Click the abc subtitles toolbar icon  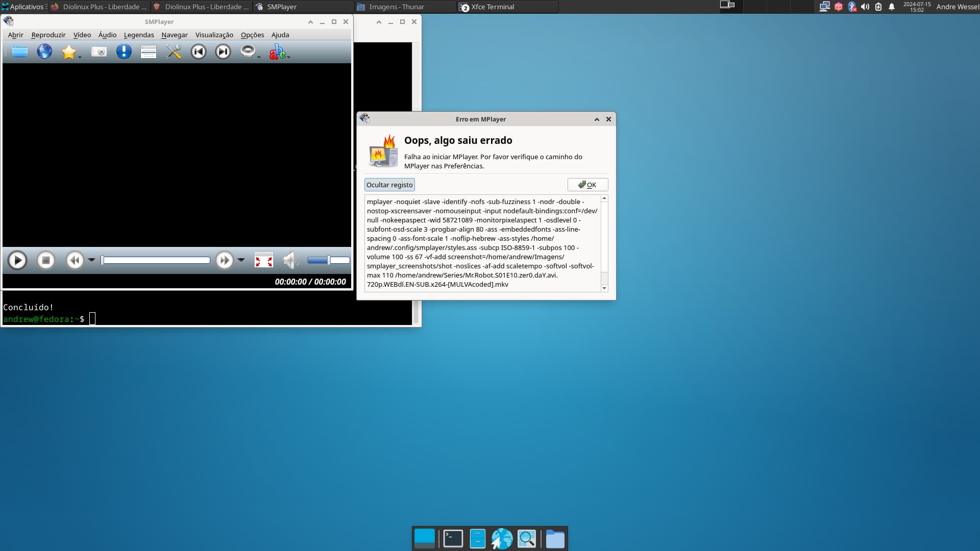tap(277, 52)
